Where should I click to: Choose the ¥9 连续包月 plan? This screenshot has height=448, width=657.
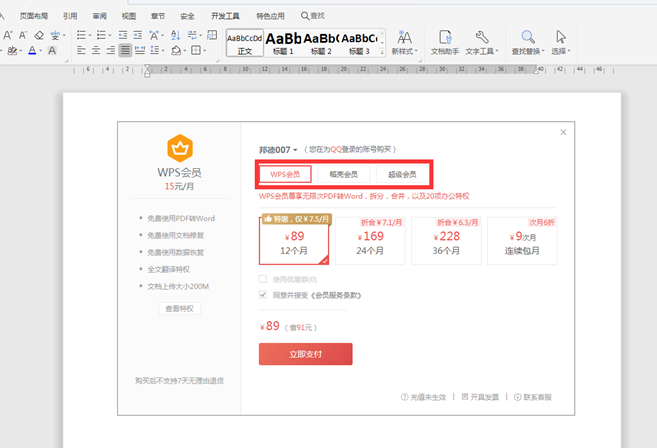tap(522, 241)
